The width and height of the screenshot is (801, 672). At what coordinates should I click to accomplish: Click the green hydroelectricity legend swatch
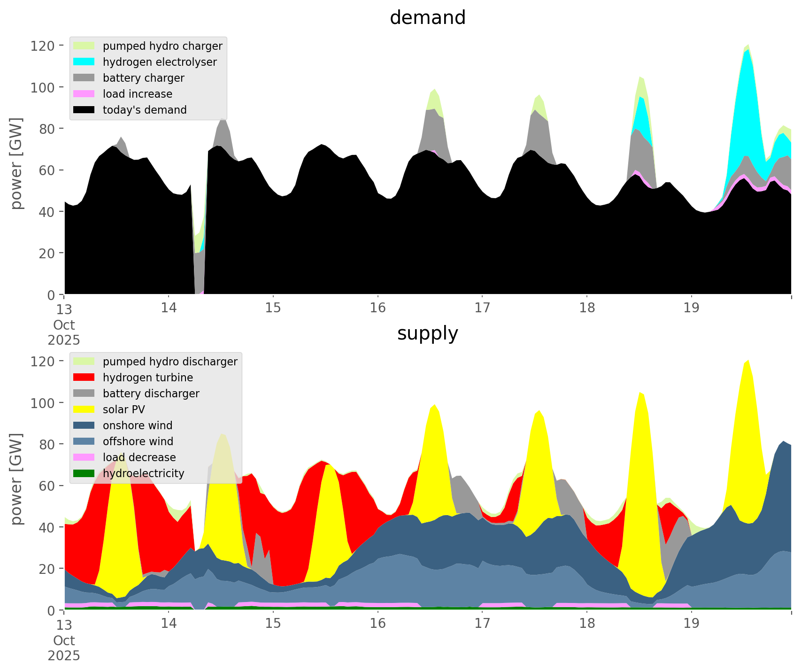click(x=84, y=473)
